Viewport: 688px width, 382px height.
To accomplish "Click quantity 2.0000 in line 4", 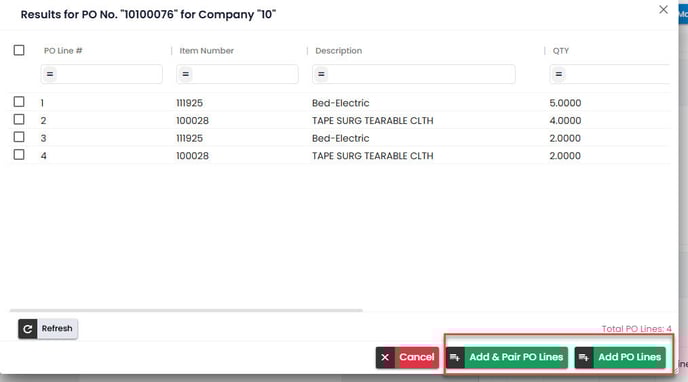I will pos(565,156).
